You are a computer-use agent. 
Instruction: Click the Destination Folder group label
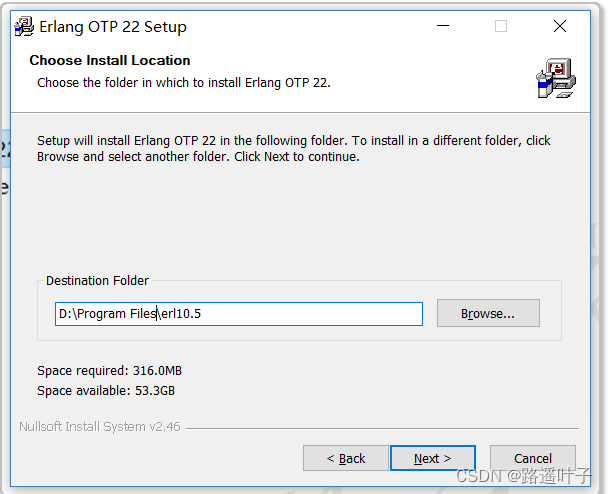[x=97, y=280]
